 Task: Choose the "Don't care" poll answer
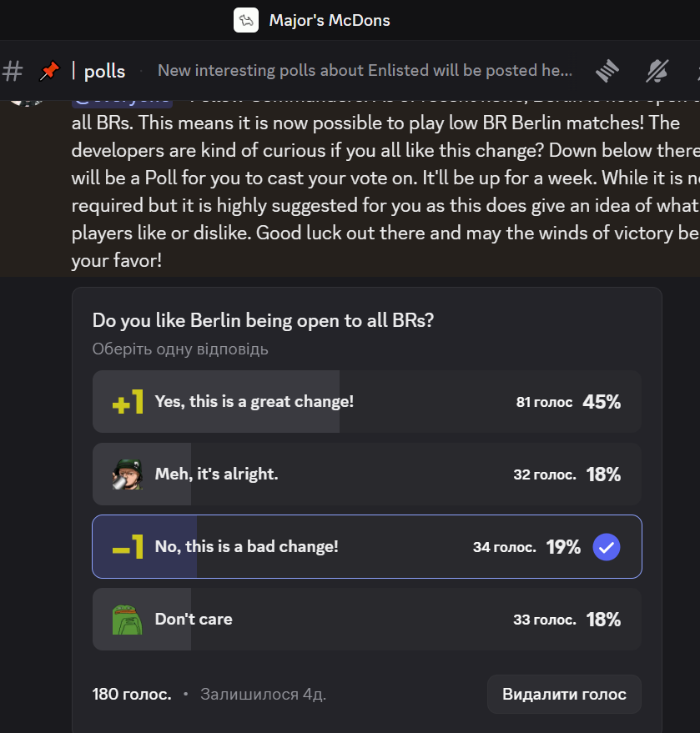click(x=367, y=620)
